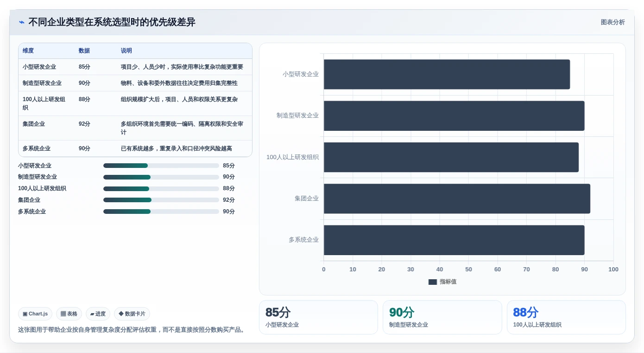Click the 88分 cell in the table
The height and width of the screenshot is (353, 644).
click(84, 99)
